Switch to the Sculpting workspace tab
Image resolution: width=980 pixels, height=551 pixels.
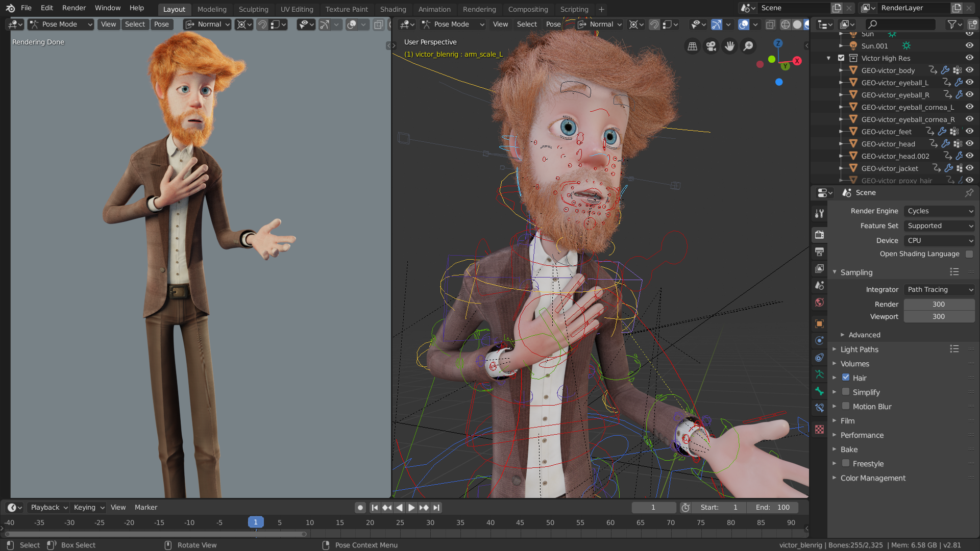pos(253,9)
